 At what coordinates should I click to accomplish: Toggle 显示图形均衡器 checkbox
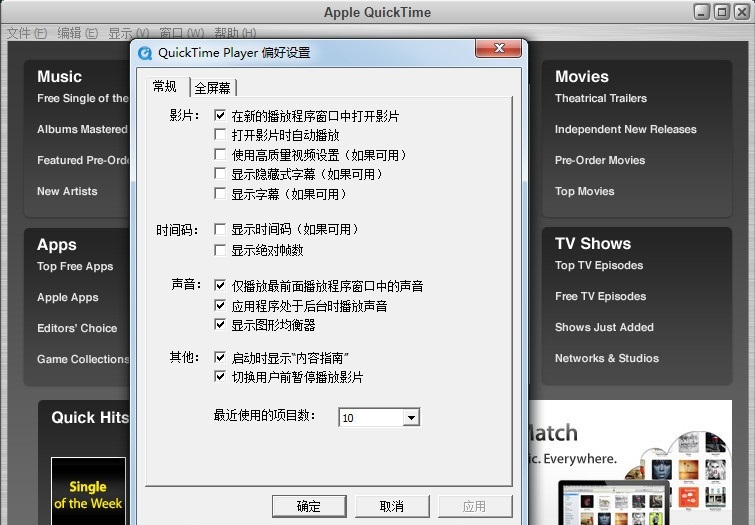click(x=220, y=325)
